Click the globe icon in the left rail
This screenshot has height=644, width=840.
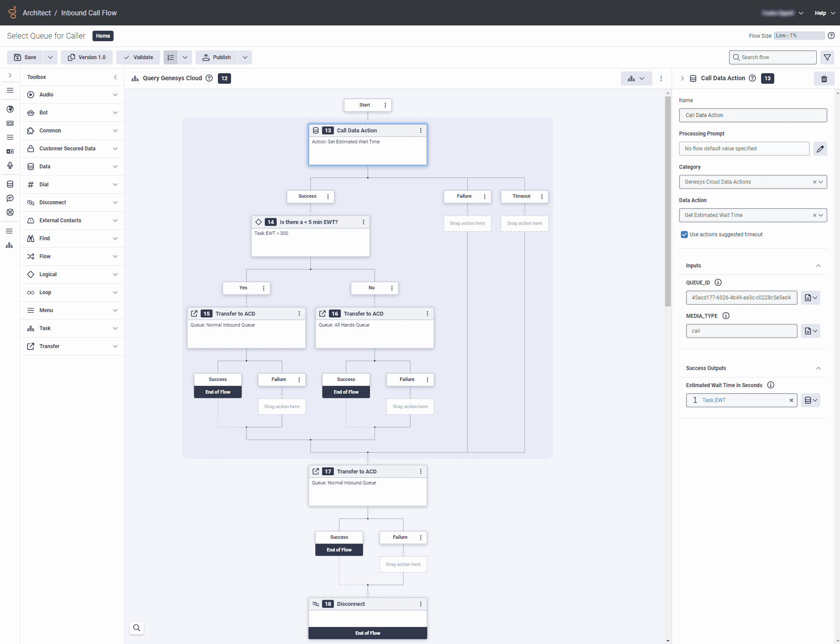coord(10,109)
